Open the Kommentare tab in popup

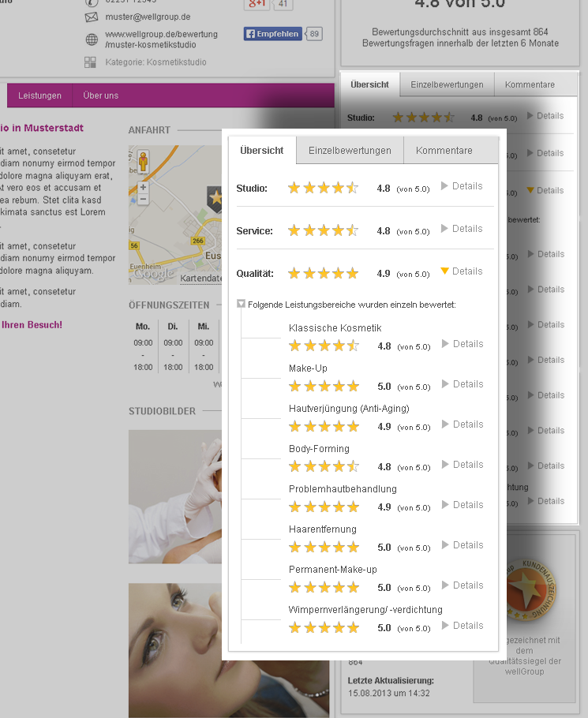pyautogui.click(x=444, y=151)
